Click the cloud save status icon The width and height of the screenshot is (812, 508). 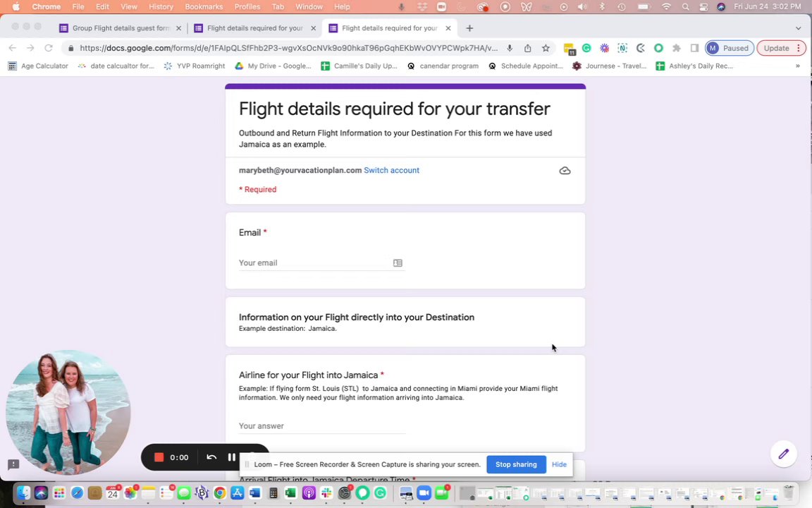pos(565,171)
